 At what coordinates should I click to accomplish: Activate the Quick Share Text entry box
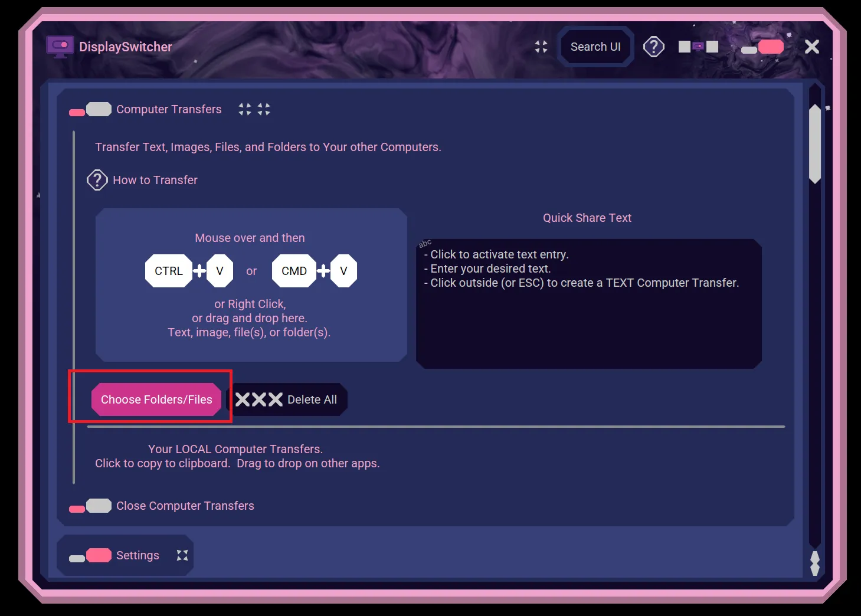589,304
